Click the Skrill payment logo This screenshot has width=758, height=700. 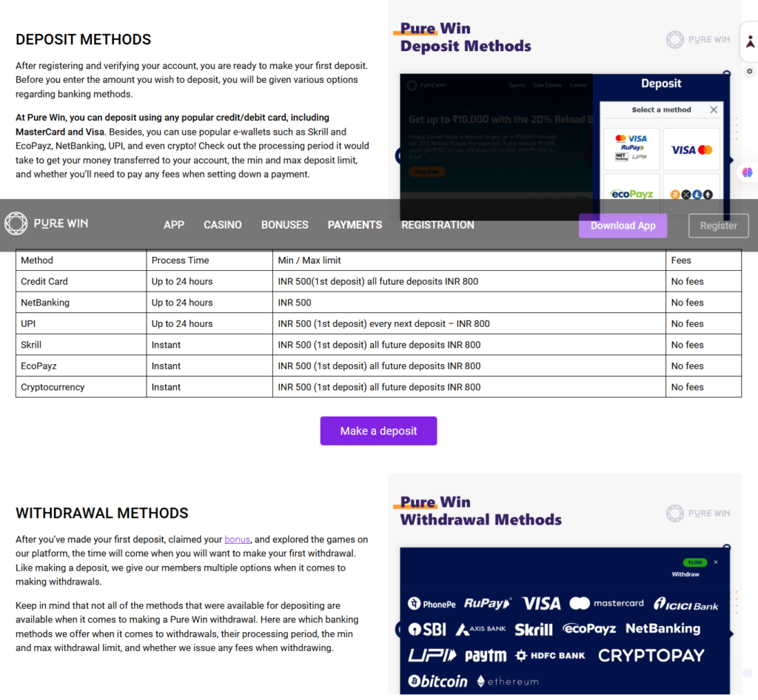click(x=534, y=629)
